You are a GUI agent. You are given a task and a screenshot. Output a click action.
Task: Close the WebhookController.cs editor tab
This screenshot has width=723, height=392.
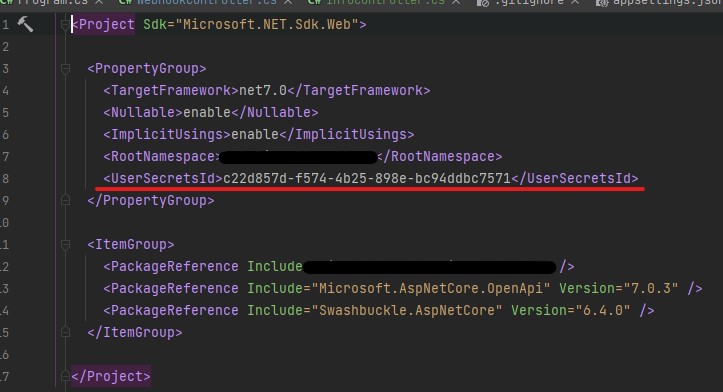point(288,2)
